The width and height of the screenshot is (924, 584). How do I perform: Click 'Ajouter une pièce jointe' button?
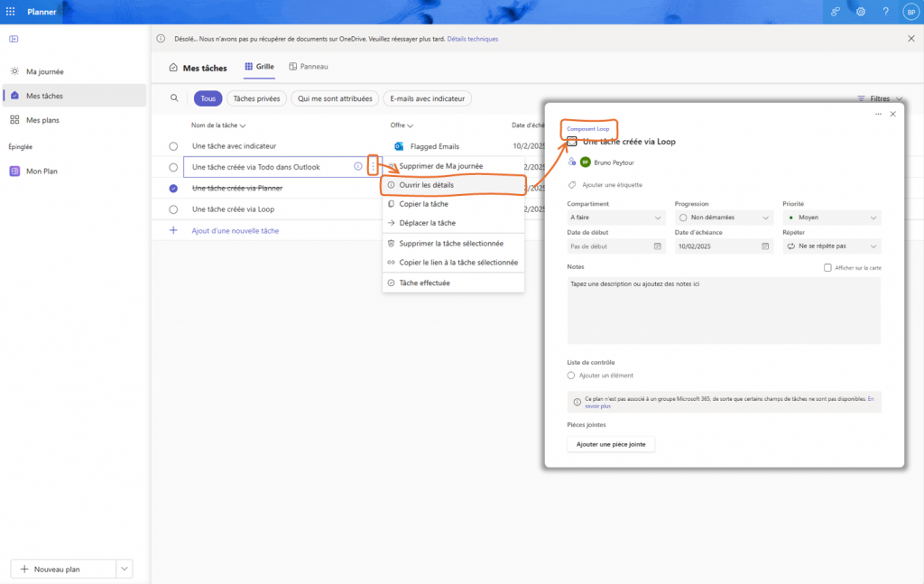(x=611, y=444)
